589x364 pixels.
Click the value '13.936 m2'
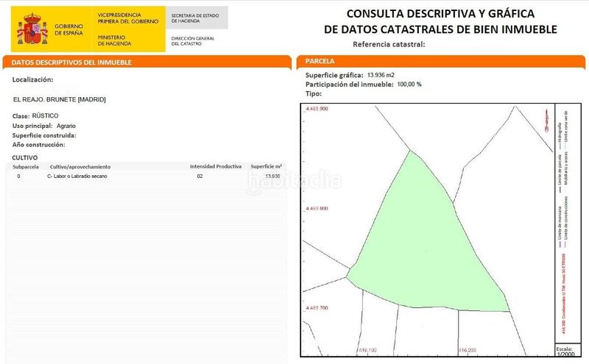point(381,75)
